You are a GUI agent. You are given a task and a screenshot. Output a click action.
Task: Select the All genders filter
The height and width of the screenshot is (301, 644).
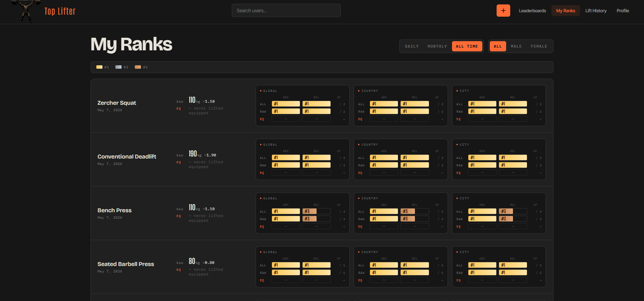[498, 46]
